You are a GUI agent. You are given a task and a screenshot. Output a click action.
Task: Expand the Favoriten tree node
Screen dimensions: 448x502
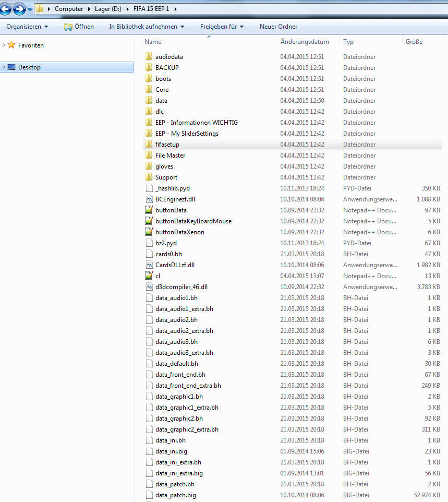(4, 45)
